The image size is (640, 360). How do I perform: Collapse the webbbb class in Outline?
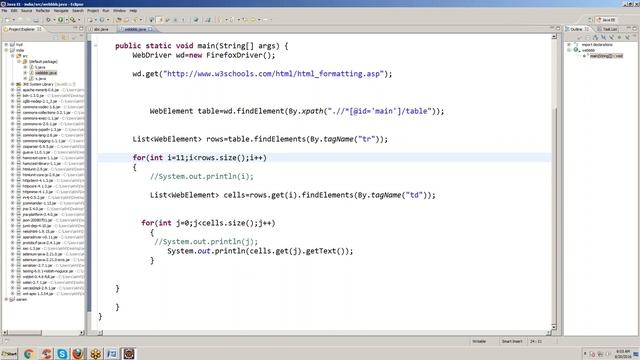point(569,50)
